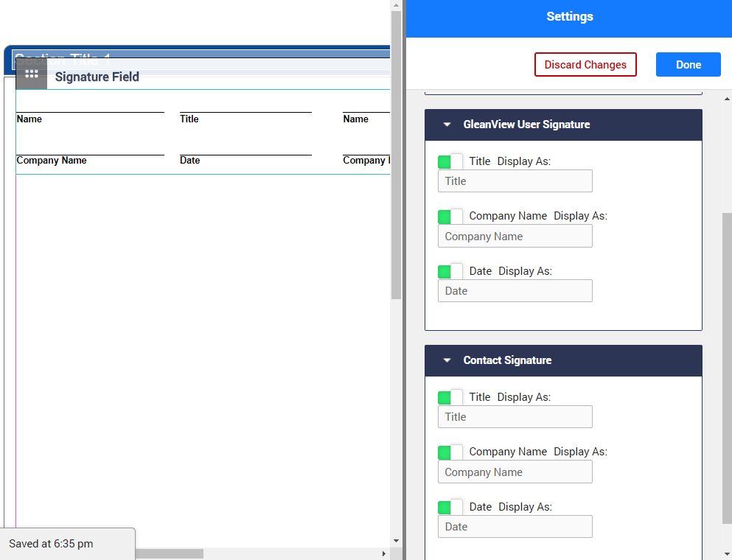Screen dimensions: 732x560
Task: Disable Title in Contact Signature
Action: [450, 397]
